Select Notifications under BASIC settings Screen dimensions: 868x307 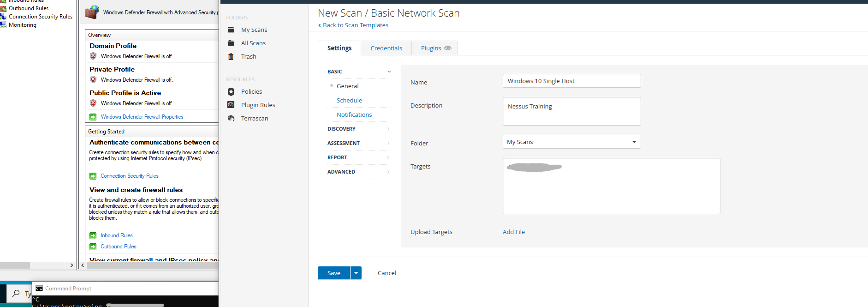point(354,114)
